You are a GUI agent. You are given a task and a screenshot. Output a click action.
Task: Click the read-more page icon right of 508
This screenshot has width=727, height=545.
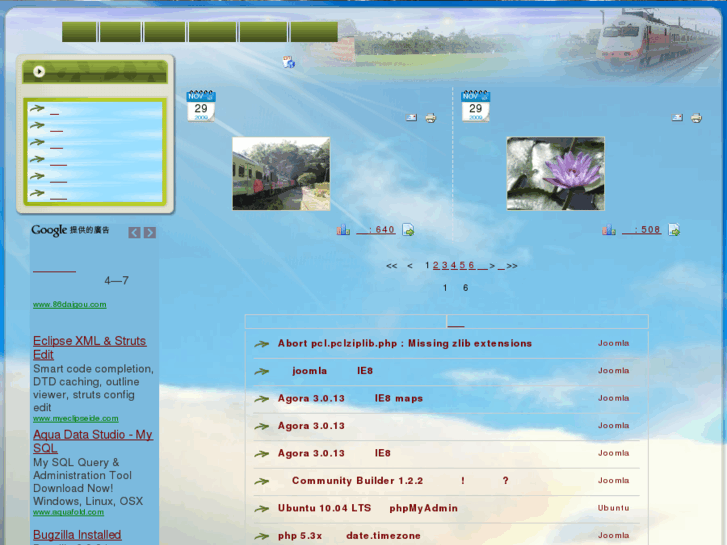[x=674, y=230]
